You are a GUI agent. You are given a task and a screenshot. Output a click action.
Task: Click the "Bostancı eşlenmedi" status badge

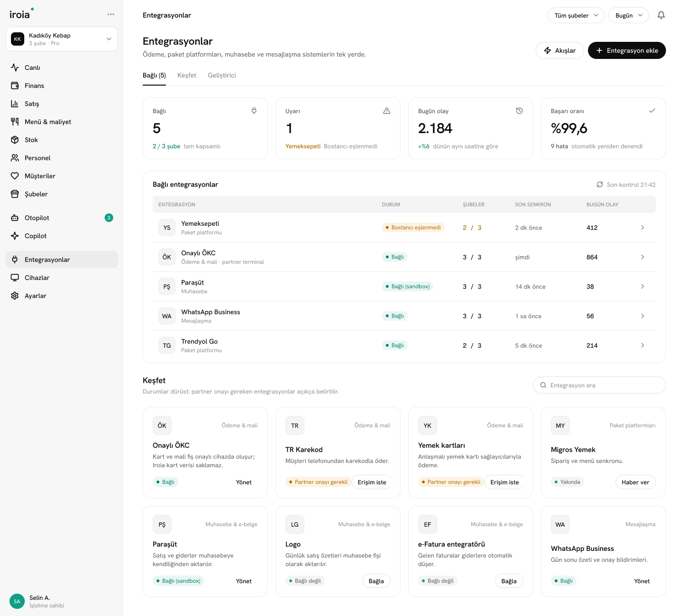[x=413, y=228]
